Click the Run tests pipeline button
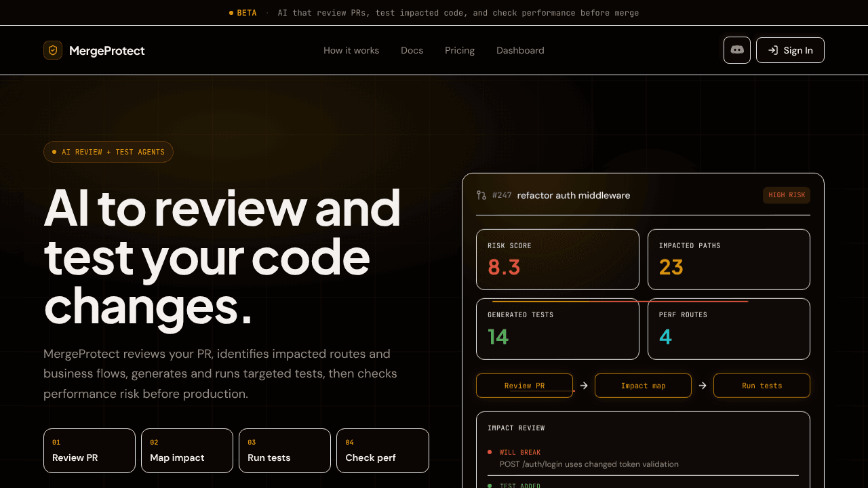Image resolution: width=868 pixels, height=488 pixels. (762, 386)
